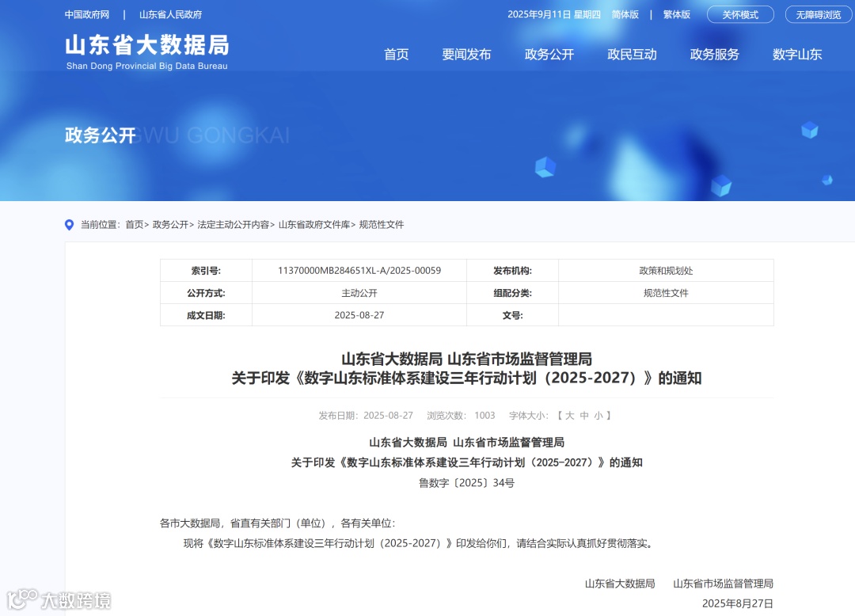855x616 pixels.
Task: Click the location pin icon in breadcrumb
Action: 69,225
